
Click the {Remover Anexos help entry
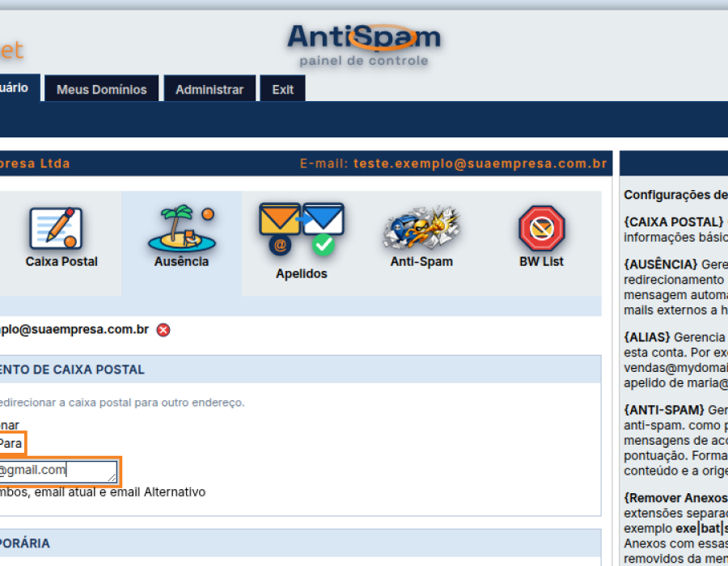coord(675,498)
